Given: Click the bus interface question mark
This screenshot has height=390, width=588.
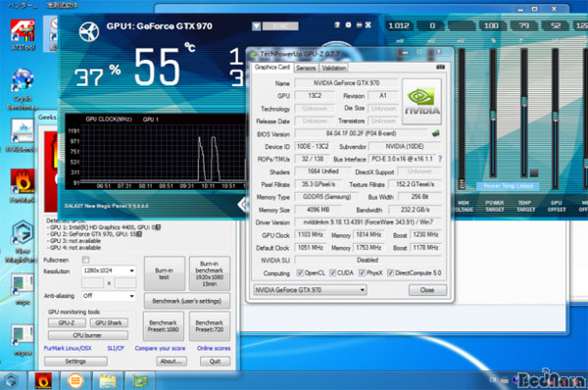Looking at the screenshot, I should 440,159.
